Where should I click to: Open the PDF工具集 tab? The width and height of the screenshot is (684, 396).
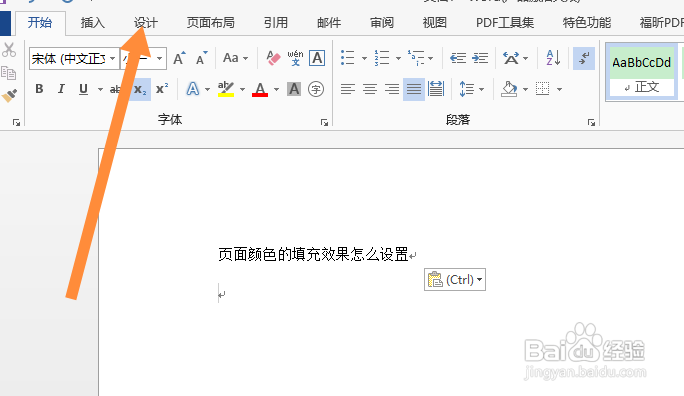[x=505, y=23]
